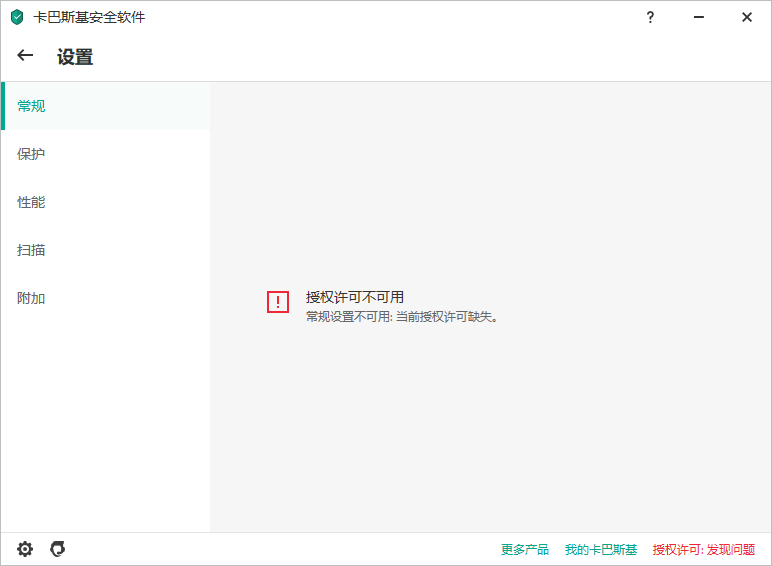Open the 更多产品 link
The image size is (772, 566).
(x=525, y=549)
